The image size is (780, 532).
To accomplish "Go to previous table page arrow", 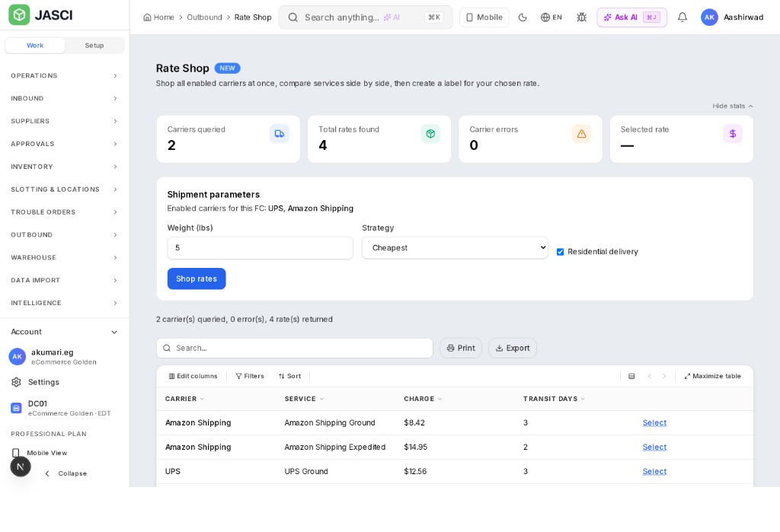I will (649, 377).
